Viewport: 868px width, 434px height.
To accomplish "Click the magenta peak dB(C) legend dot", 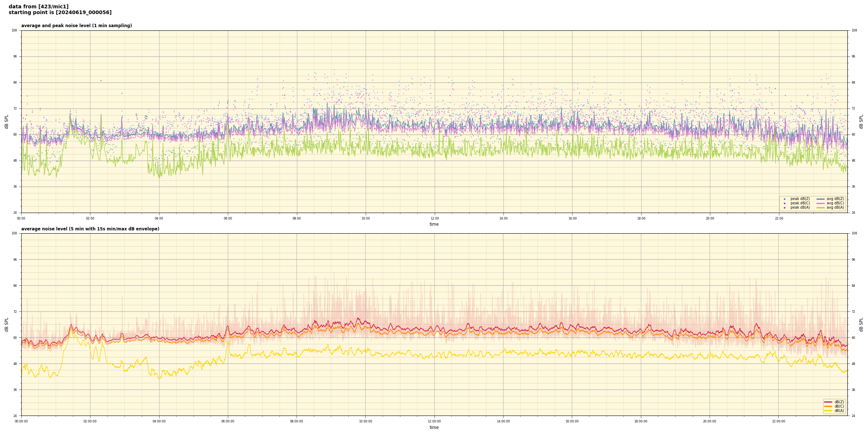I will coord(784,203).
